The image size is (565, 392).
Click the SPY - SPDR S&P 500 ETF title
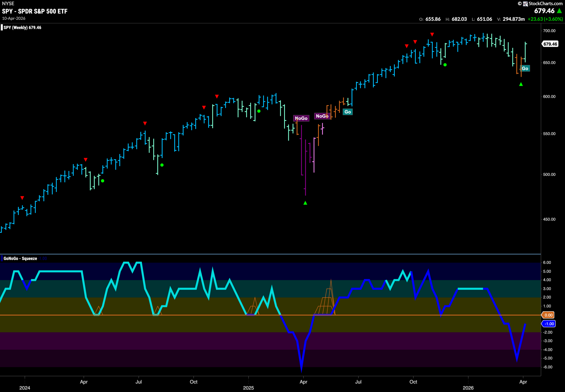[x=35, y=11]
